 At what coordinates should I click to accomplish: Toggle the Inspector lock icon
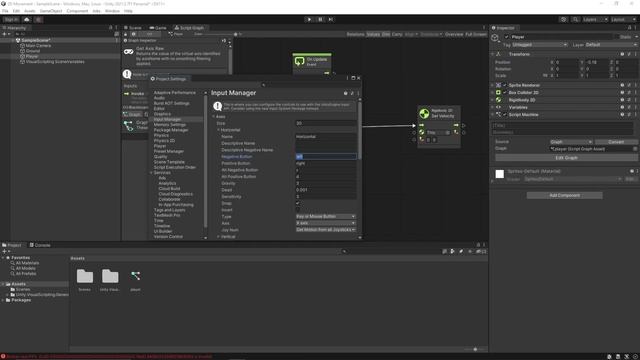629,28
